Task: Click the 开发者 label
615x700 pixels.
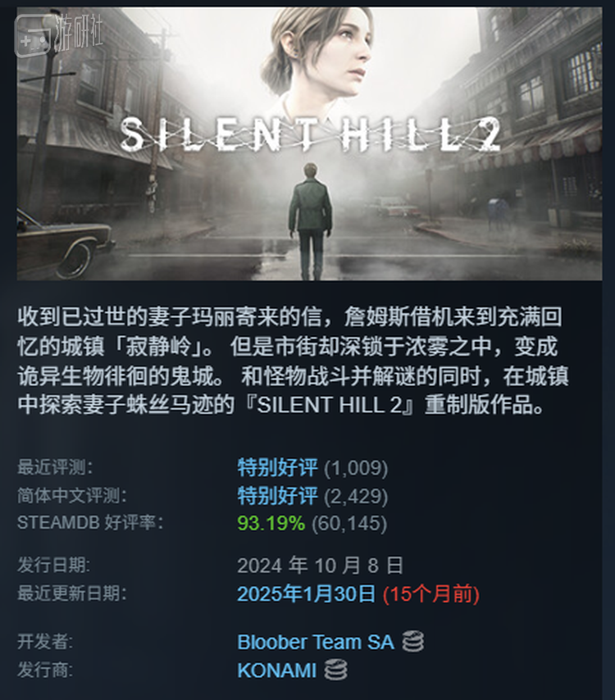Action: tap(45, 642)
